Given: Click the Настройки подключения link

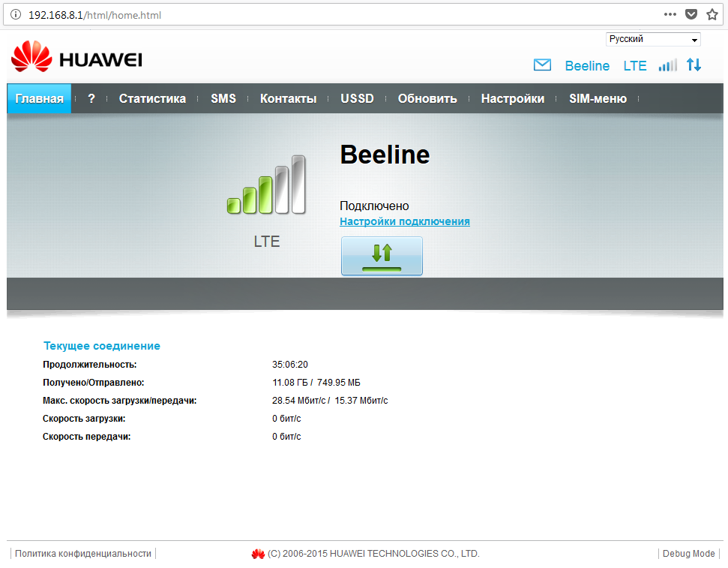Looking at the screenshot, I should [405, 221].
